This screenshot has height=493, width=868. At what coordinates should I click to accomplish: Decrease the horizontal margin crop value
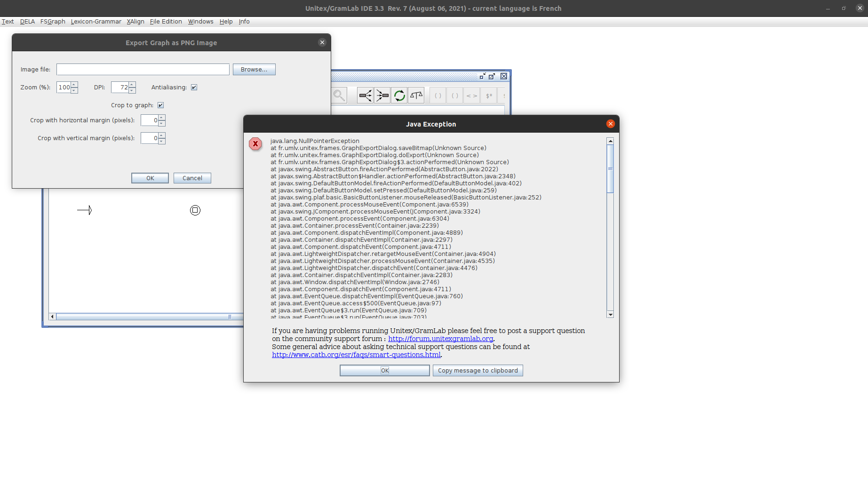click(162, 123)
